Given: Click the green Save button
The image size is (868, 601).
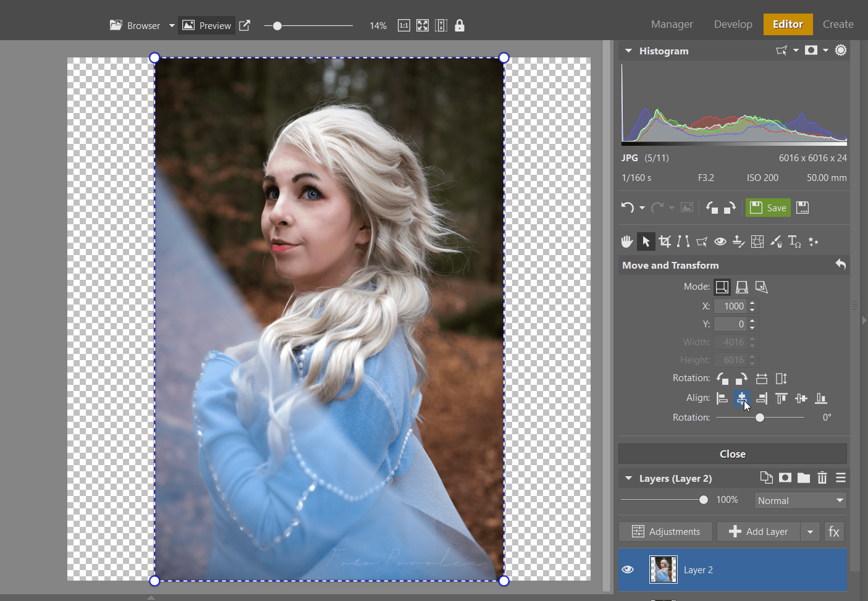Looking at the screenshot, I should [768, 208].
